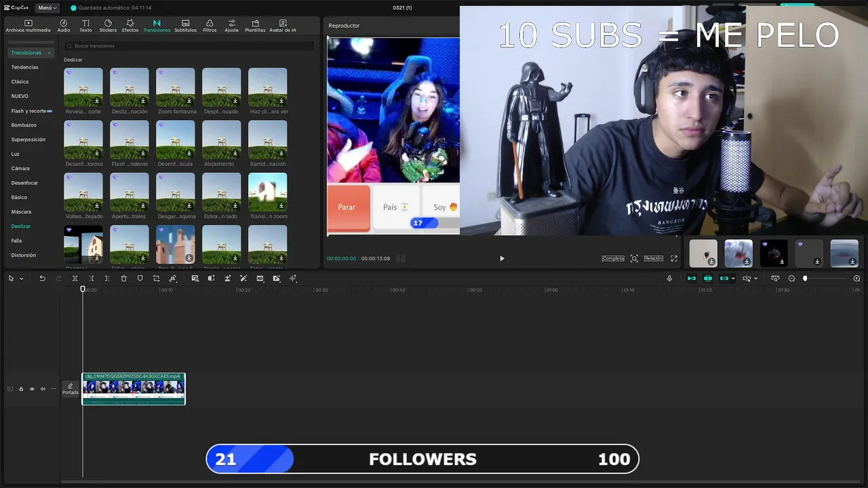Select the Transi...n zoom transition thumbnail
Screen dimensions: 868x488
268,192
